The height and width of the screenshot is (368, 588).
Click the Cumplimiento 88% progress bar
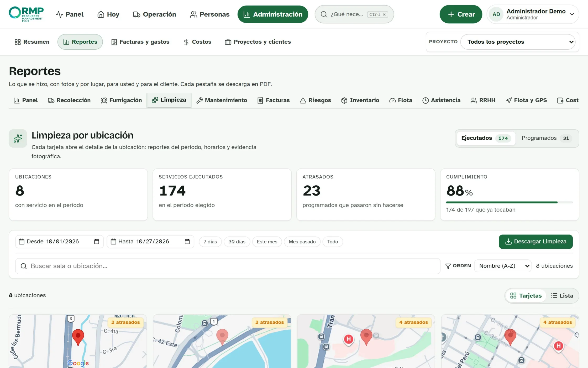pyautogui.click(x=509, y=202)
